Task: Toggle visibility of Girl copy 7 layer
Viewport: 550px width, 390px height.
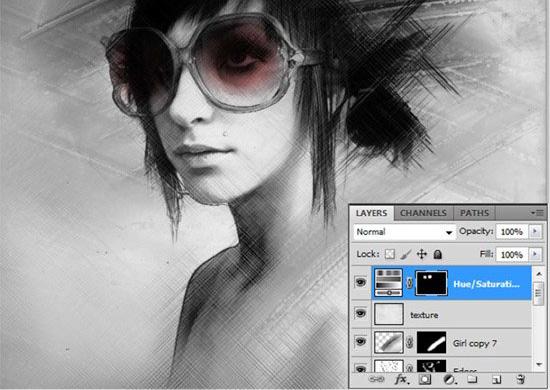Action: click(361, 341)
